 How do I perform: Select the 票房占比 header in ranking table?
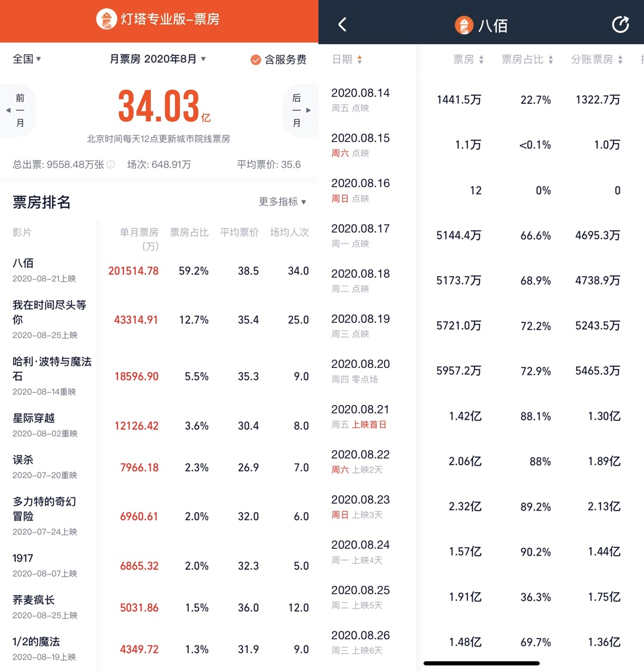pos(189,233)
